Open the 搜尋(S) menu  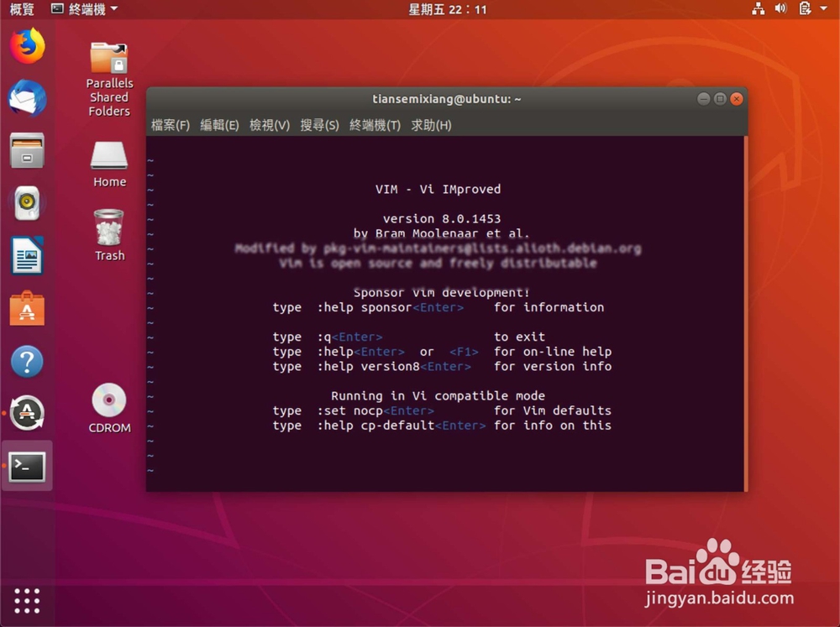(319, 125)
